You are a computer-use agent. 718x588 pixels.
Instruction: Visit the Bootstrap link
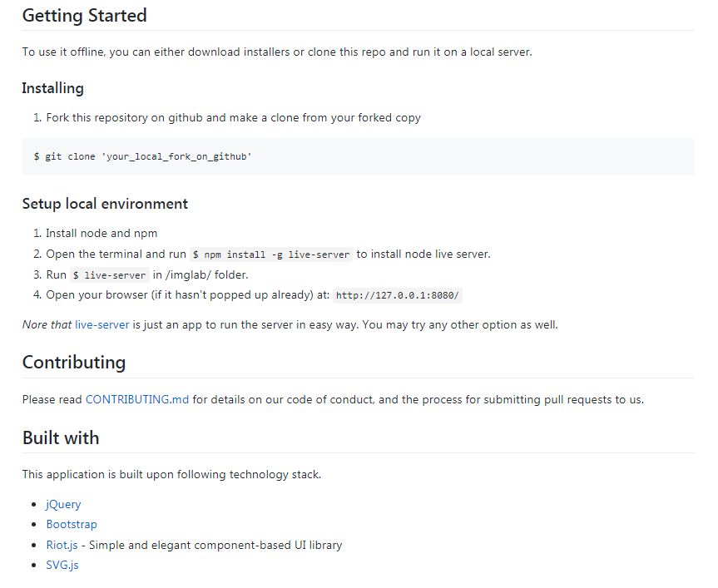click(72, 524)
